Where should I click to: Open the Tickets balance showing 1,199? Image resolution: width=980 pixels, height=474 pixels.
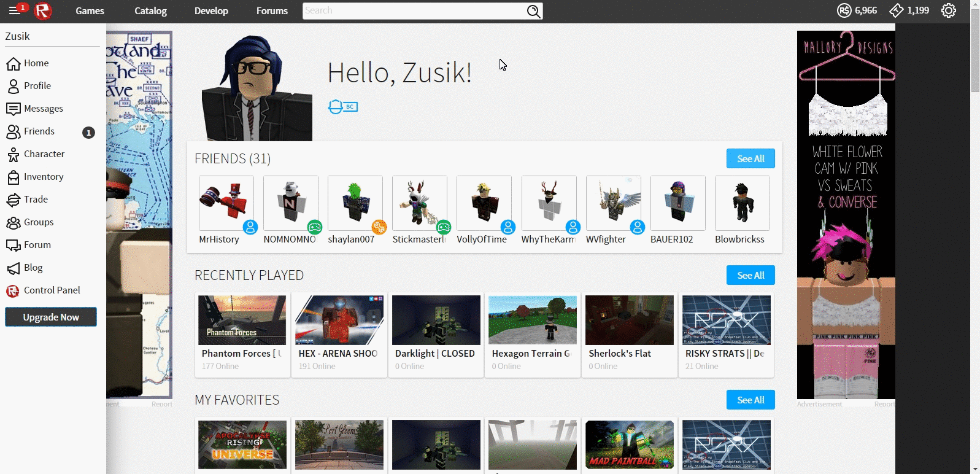(x=909, y=10)
